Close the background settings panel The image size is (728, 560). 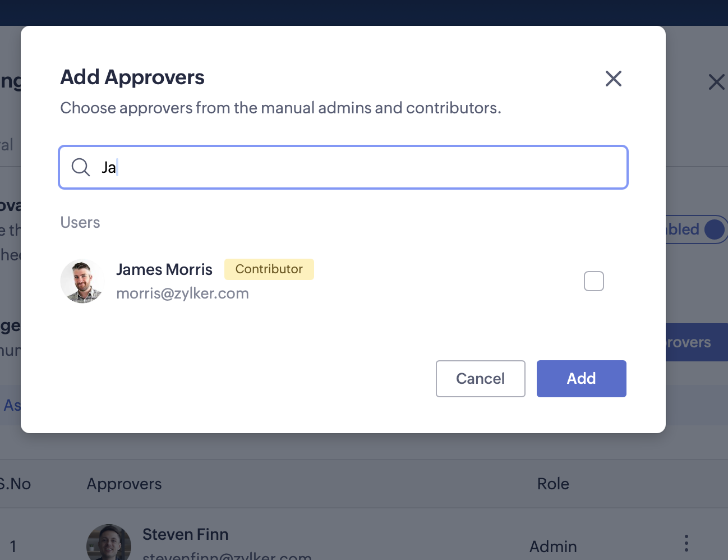[716, 82]
